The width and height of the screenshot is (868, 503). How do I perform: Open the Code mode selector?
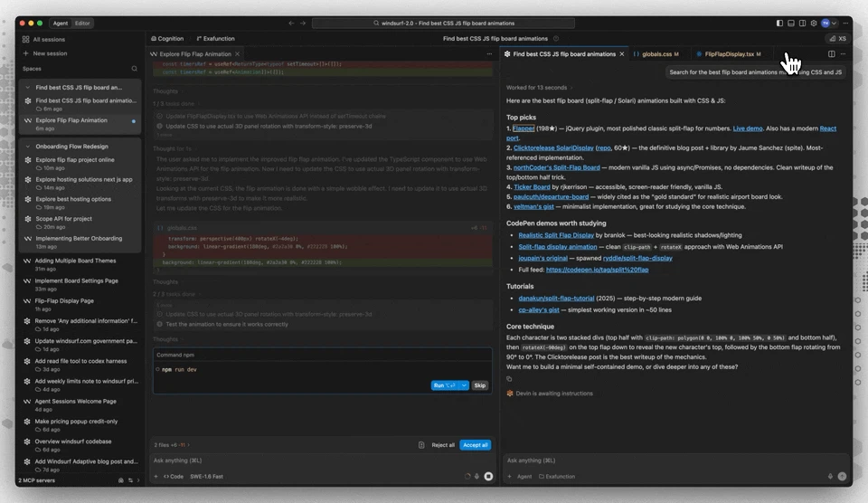tap(174, 477)
